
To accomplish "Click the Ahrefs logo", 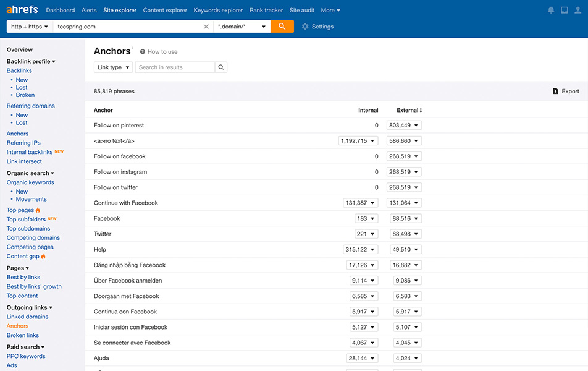I will (22, 9).
